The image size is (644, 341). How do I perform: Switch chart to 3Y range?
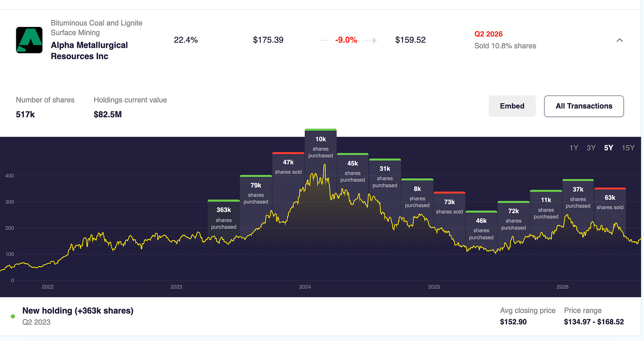click(591, 148)
